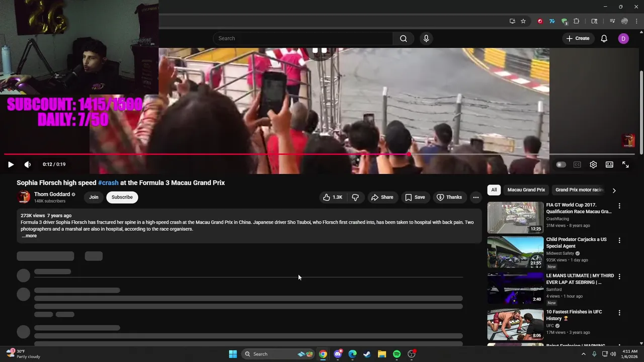
Task: Save the video to a playlist
Action: (415, 197)
